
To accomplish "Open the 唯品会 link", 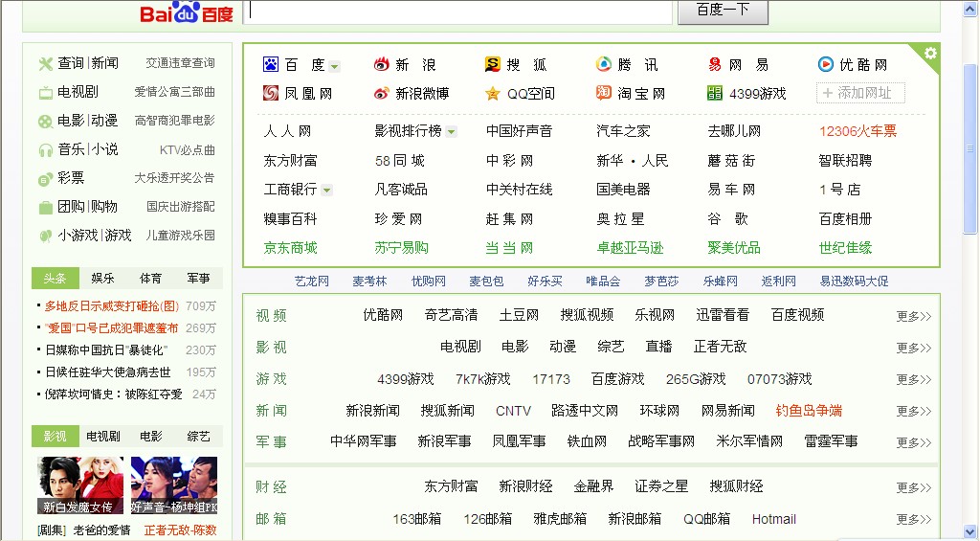I will coord(603,282).
